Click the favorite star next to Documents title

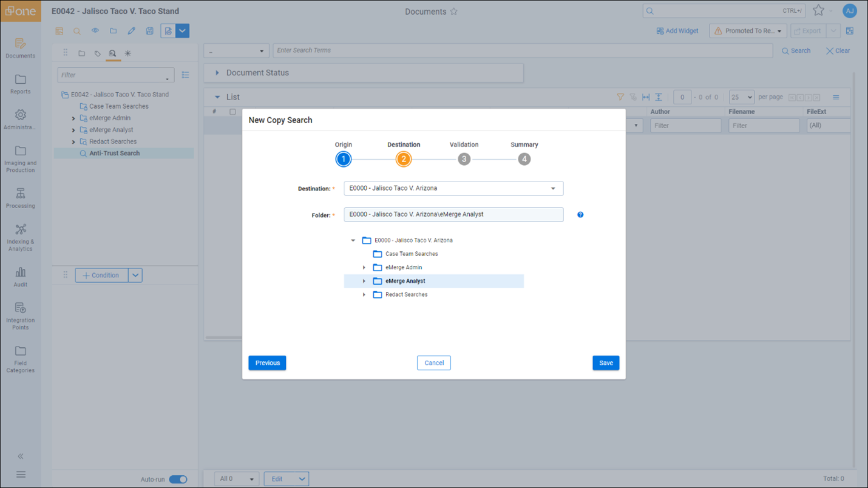tap(453, 12)
